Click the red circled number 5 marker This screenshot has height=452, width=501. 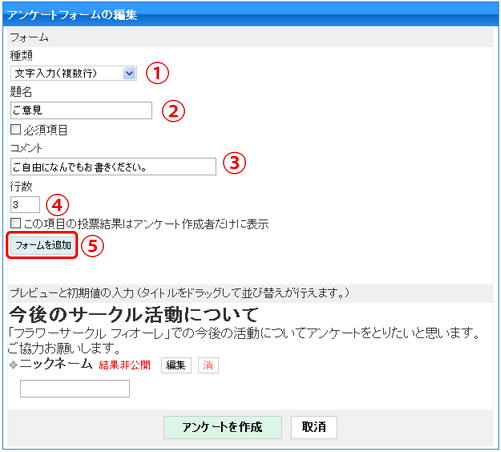[x=92, y=246]
